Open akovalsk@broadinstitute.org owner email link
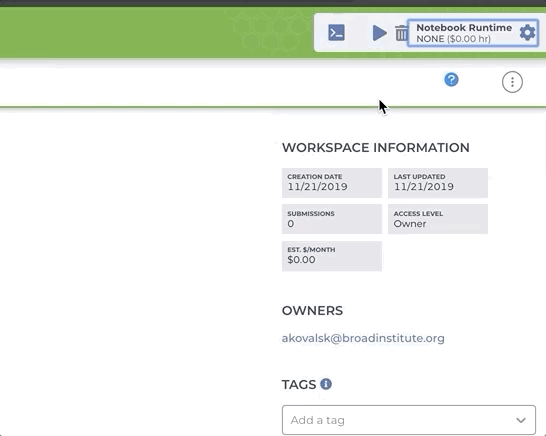This screenshot has height=436, width=546. pos(363,338)
